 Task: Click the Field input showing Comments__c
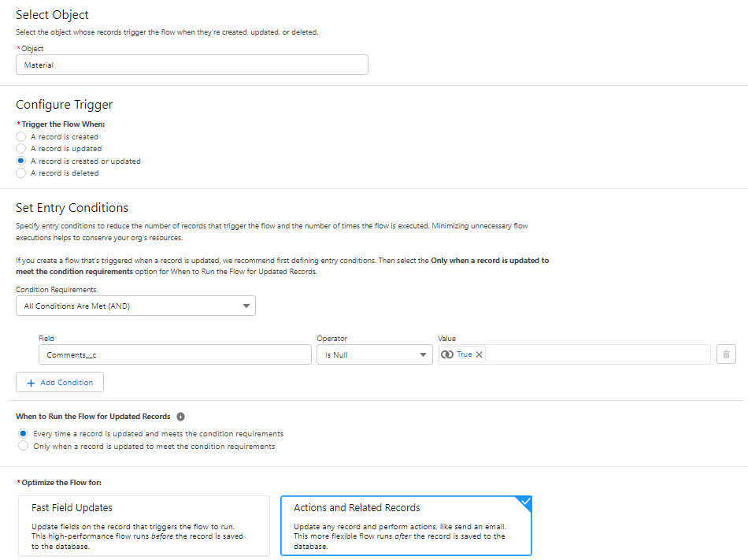[x=173, y=354]
